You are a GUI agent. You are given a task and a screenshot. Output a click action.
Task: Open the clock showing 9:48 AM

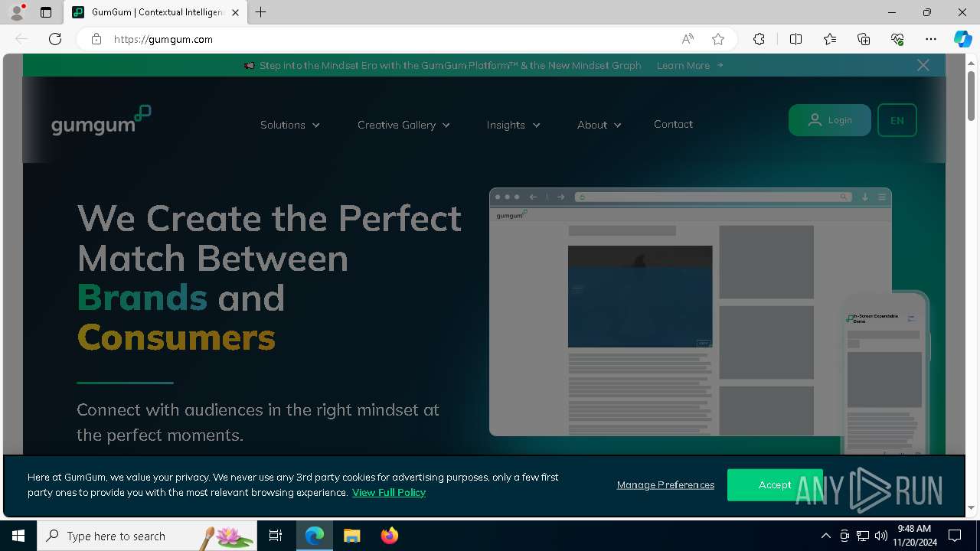pyautogui.click(x=914, y=536)
